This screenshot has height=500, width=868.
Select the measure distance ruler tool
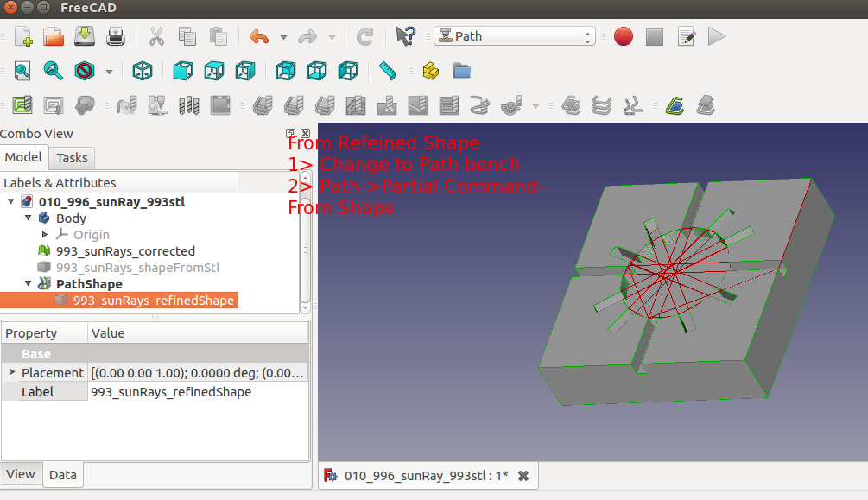(x=387, y=71)
